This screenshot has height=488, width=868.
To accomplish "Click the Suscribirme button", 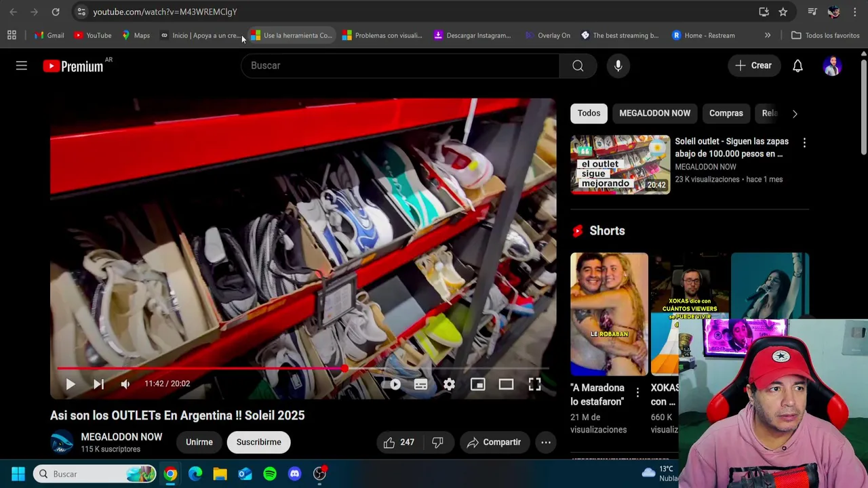I will 258,442.
